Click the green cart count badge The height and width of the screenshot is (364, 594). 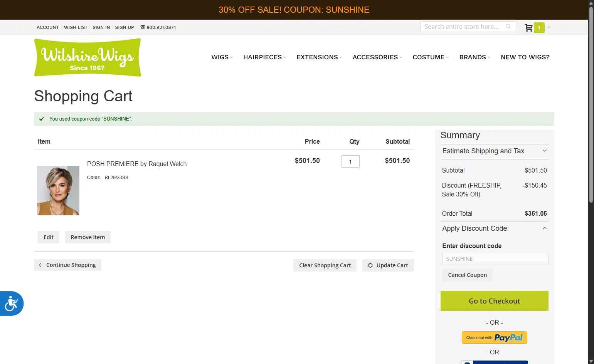[539, 28]
